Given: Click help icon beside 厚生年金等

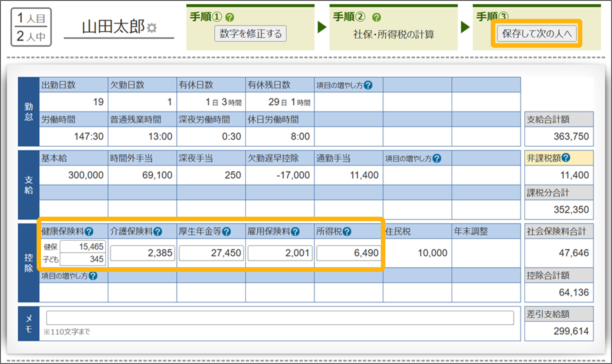Looking at the screenshot, I should coord(227,231).
